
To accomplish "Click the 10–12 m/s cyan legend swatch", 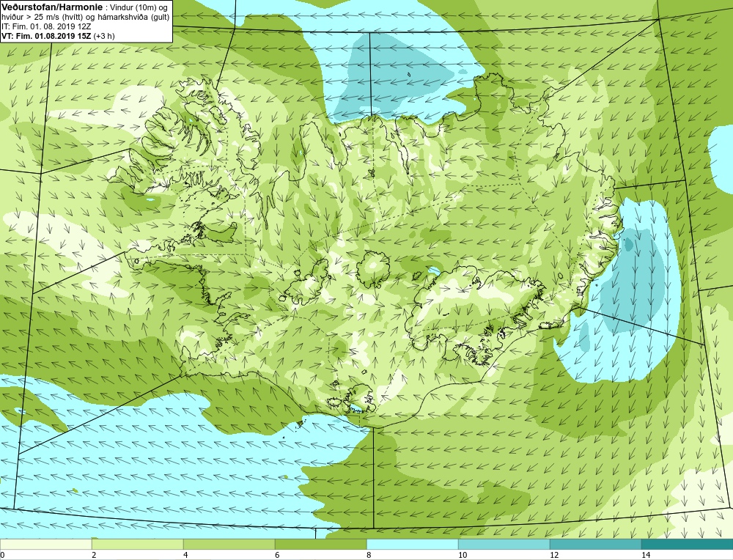I will coord(504,544).
